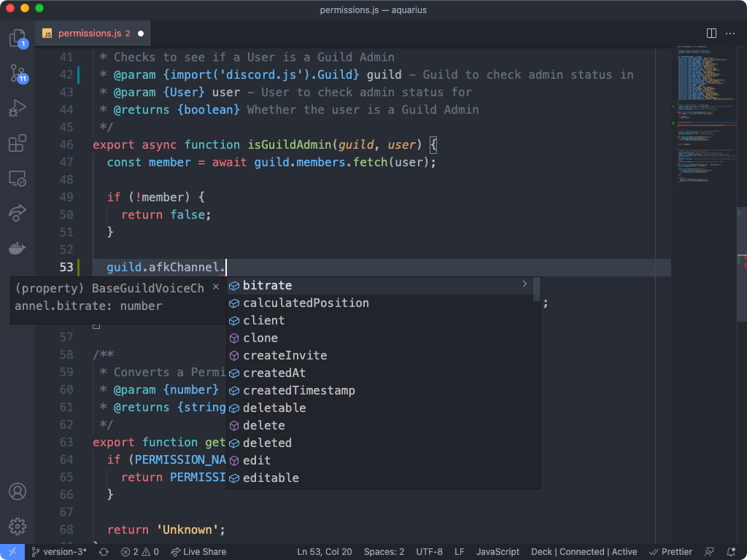
Task: Start a Live Share session
Action: [x=198, y=552]
